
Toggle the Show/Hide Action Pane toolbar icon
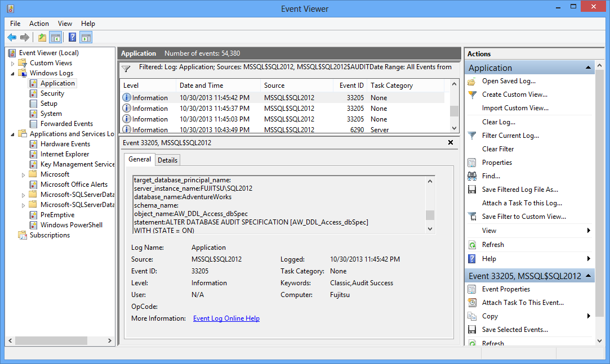tap(86, 38)
